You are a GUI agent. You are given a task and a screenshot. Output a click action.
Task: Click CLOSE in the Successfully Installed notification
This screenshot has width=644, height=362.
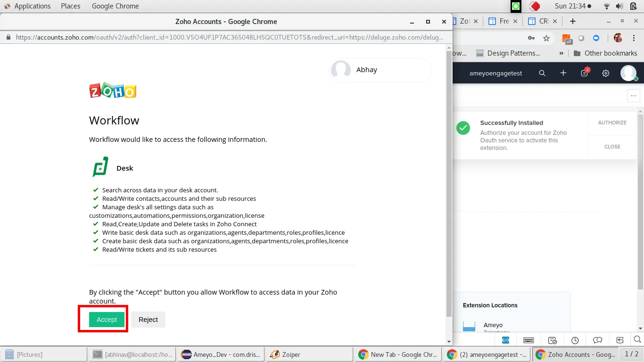612,147
